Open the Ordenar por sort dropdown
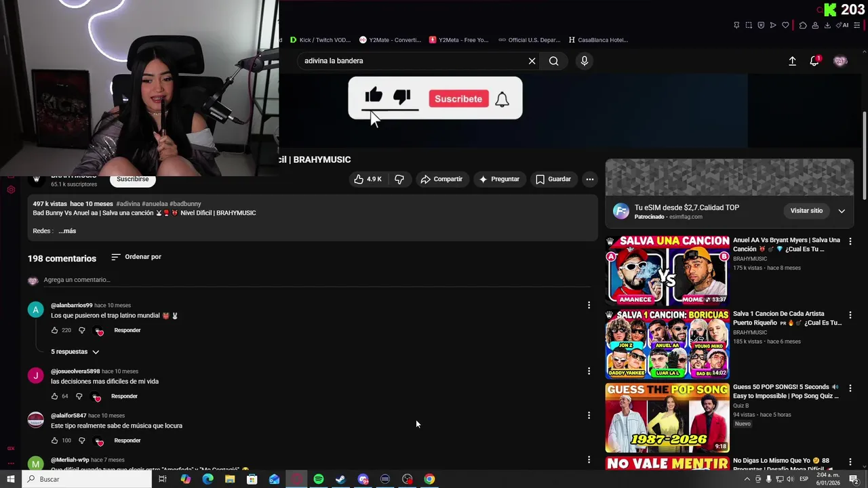The height and width of the screenshot is (488, 868). click(x=136, y=257)
